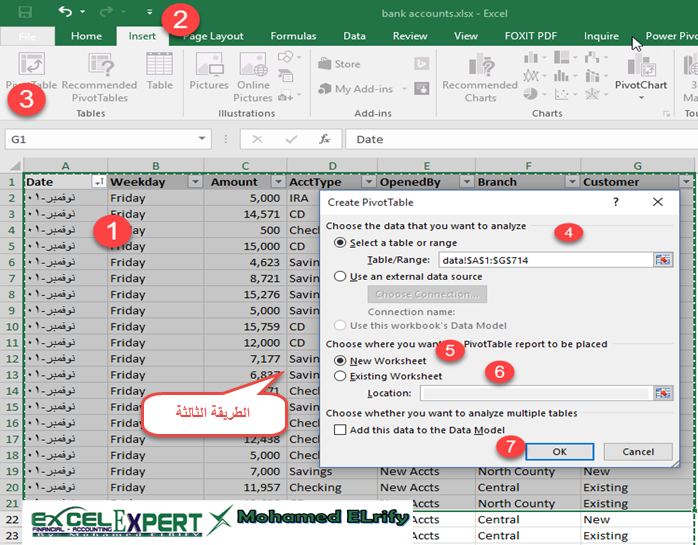Click the Recommended Charts icon

(x=481, y=64)
